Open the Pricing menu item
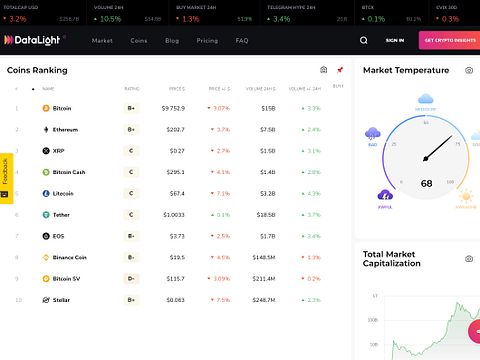This screenshot has height=360, width=480. tap(207, 41)
